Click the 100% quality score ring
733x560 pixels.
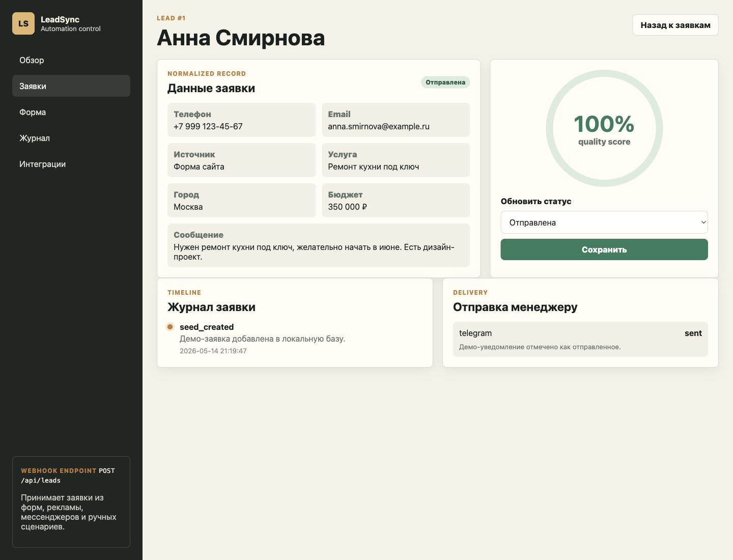click(604, 128)
